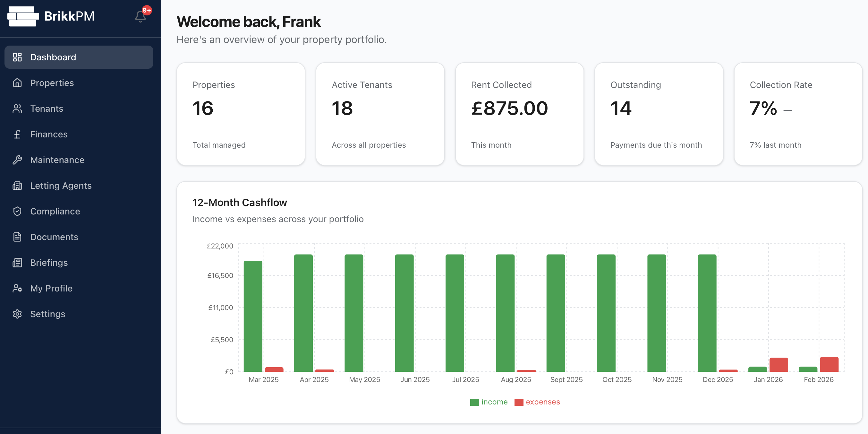Click the Collection Rate card
This screenshot has height=434, width=868.
(797, 114)
